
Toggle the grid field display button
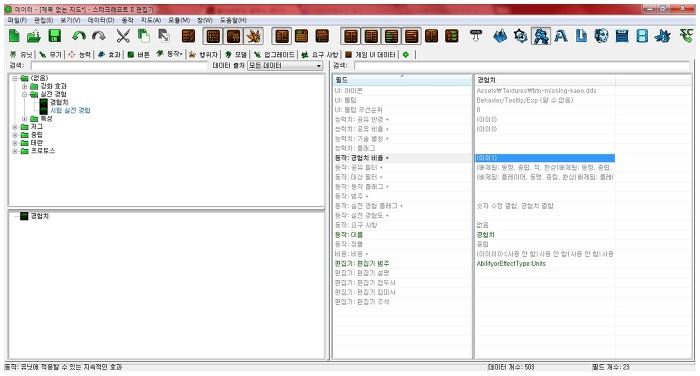[x=371, y=36]
